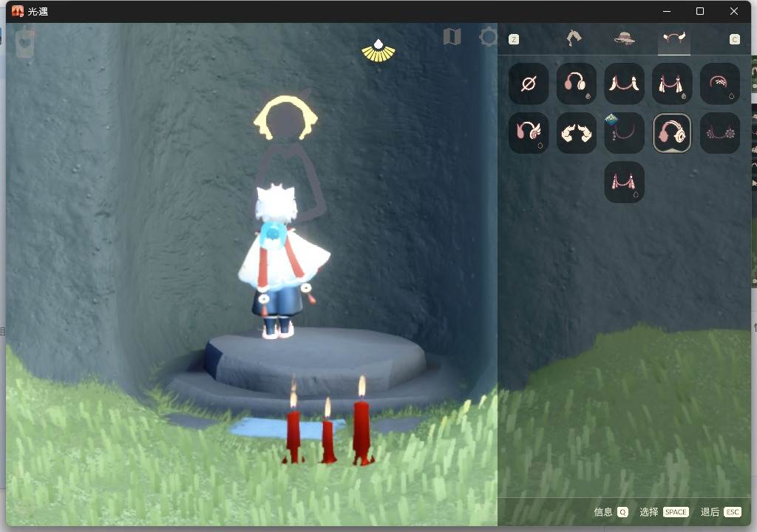
Task: Switch to the hat tab
Action: pos(624,38)
